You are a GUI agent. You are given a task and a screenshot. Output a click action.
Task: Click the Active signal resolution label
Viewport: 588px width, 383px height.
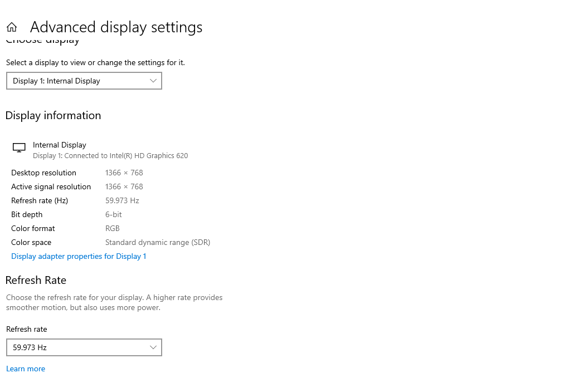click(x=51, y=186)
